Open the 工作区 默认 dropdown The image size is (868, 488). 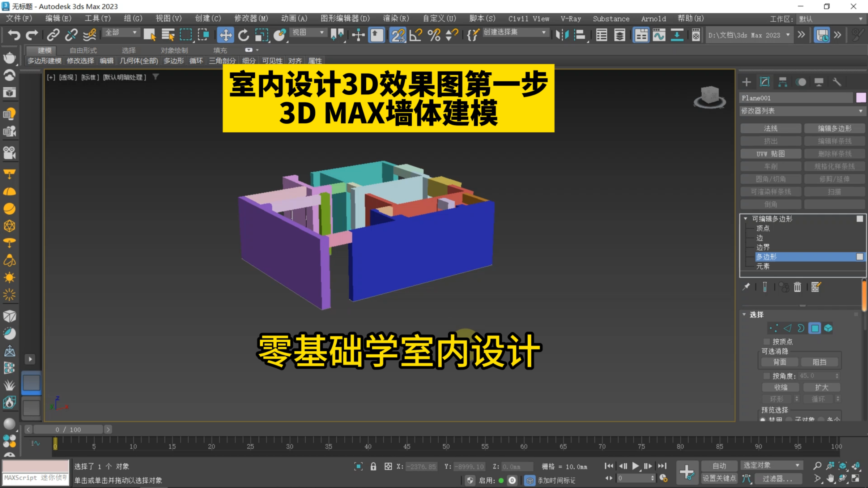tap(830, 19)
